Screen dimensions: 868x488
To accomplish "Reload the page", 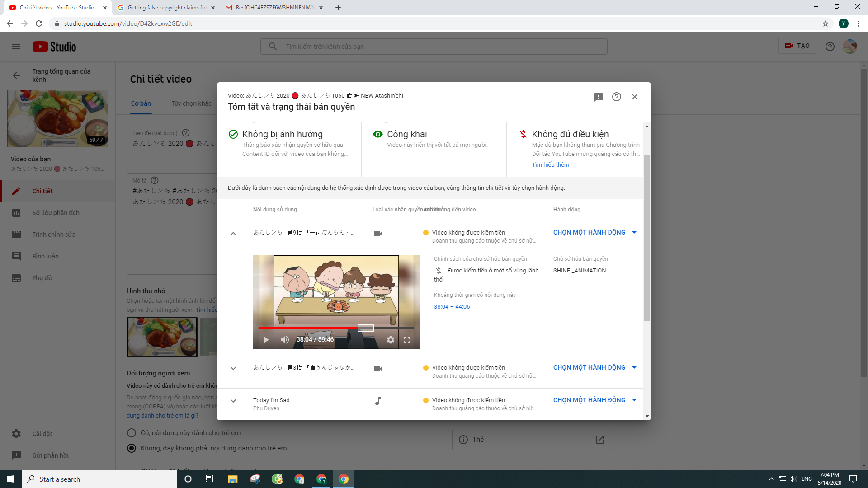I will point(39,23).
